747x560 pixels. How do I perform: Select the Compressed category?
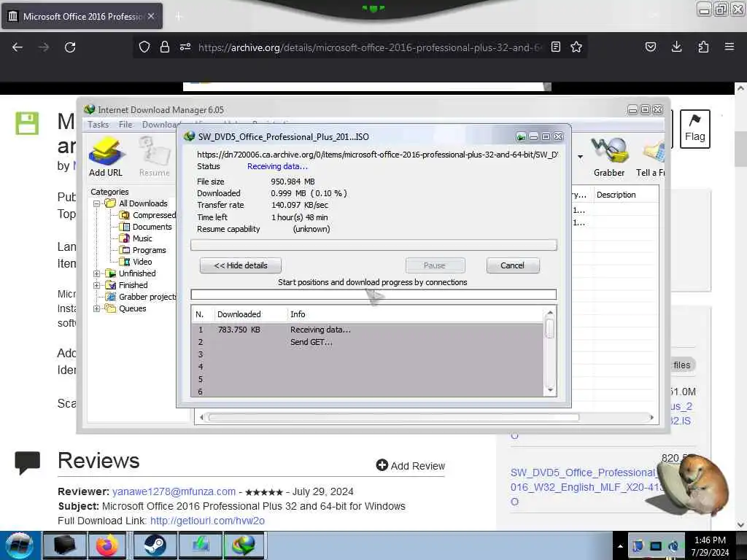(154, 215)
